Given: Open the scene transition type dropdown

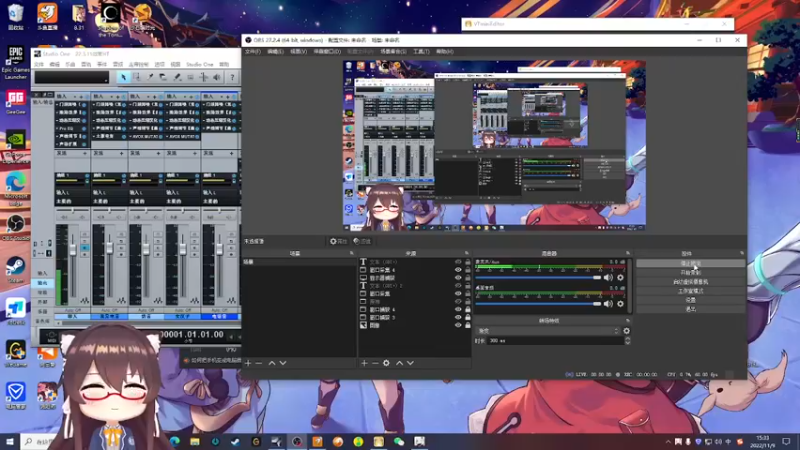Looking at the screenshot, I should (547, 331).
